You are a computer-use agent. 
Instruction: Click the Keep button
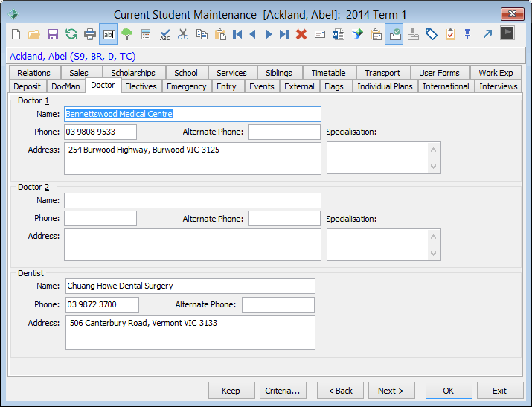pyautogui.click(x=231, y=391)
